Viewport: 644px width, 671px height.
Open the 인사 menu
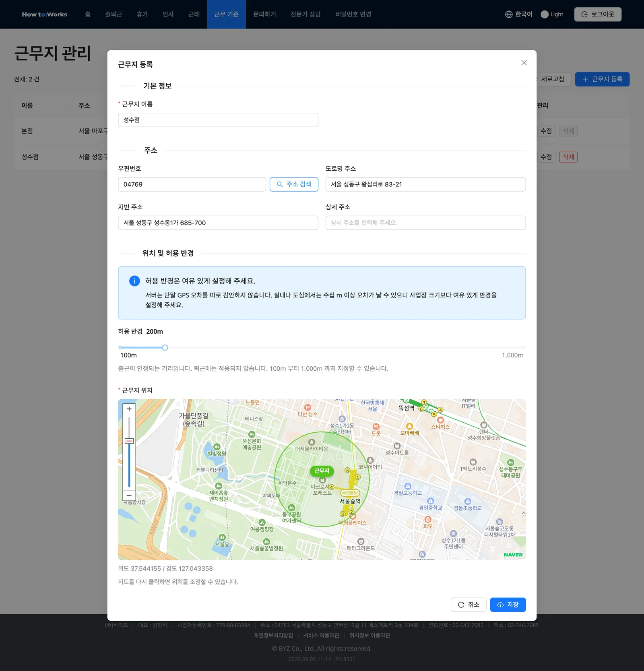coord(168,14)
